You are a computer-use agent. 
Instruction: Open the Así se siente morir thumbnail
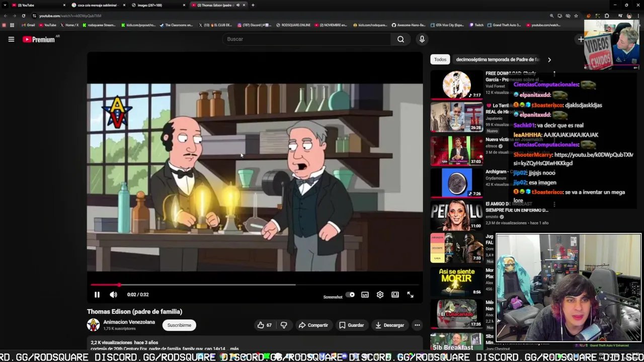pos(457,281)
